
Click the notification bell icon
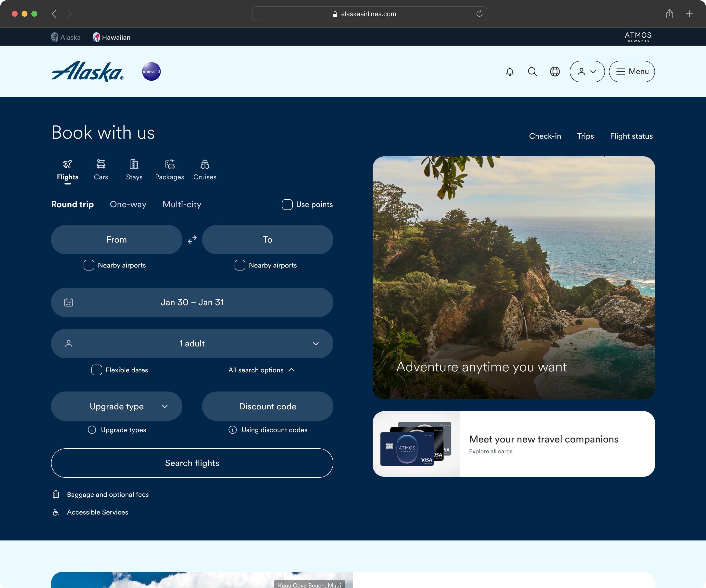point(510,72)
